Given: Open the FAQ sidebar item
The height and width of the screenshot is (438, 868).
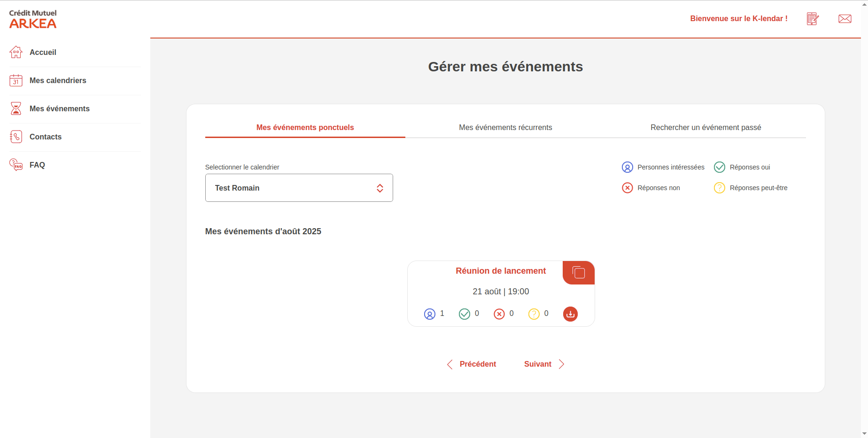Looking at the screenshot, I should pyautogui.click(x=37, y=165).
